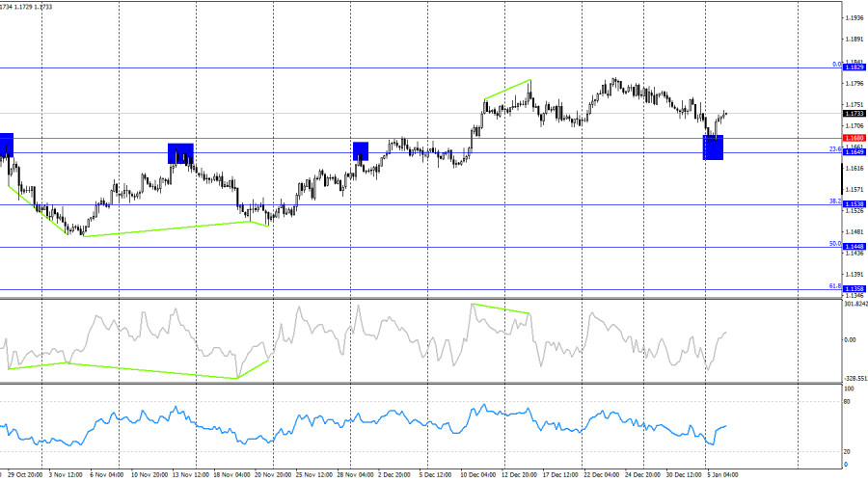Click the 5 Dec 12:00 time label
The height and width of the screenshot is (482, 868).
[x=435, y=475]
